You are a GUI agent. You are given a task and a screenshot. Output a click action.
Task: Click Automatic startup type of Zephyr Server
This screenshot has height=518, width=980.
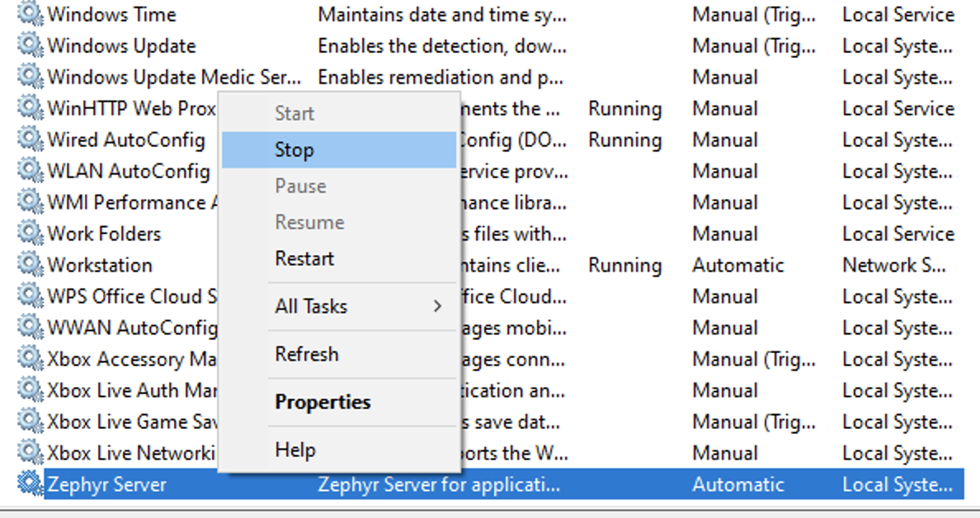pyautogui.click(x=738, y=484)
